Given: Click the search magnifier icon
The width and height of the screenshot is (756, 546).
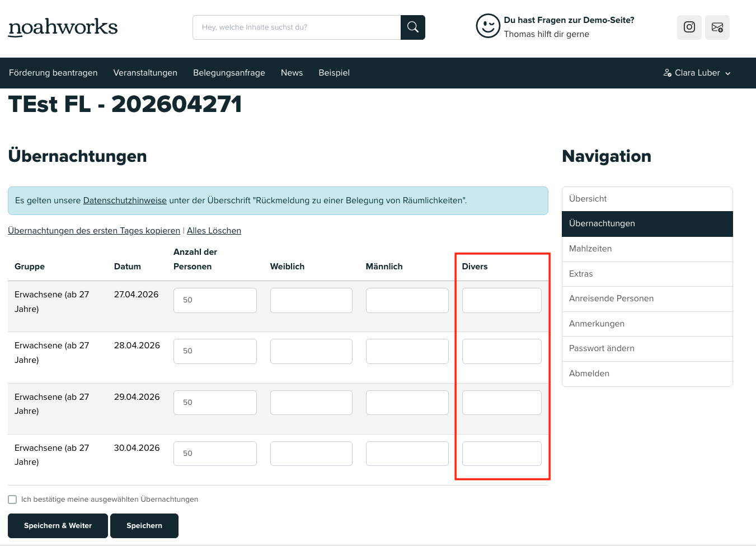Looking at the screenshot, I should (x=412, y=27).
